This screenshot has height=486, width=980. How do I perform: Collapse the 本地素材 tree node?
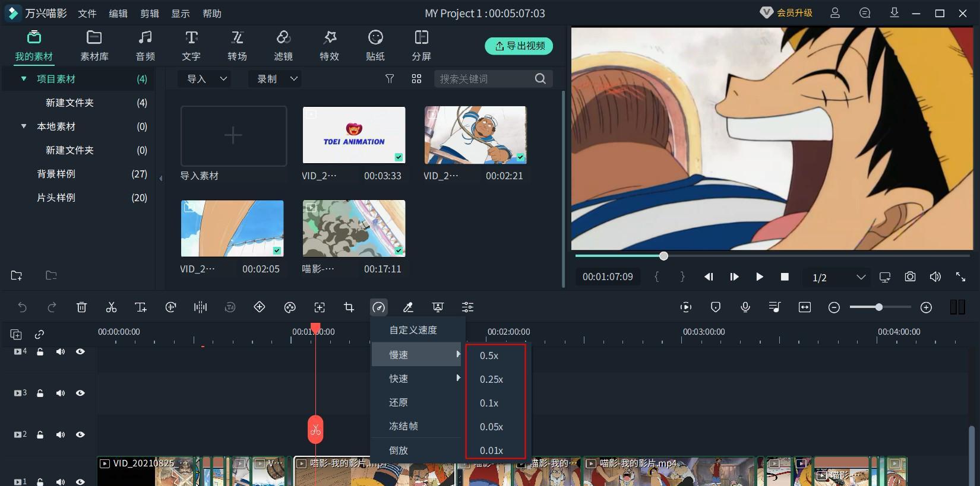pyautogui.click(x=24, y=126)
